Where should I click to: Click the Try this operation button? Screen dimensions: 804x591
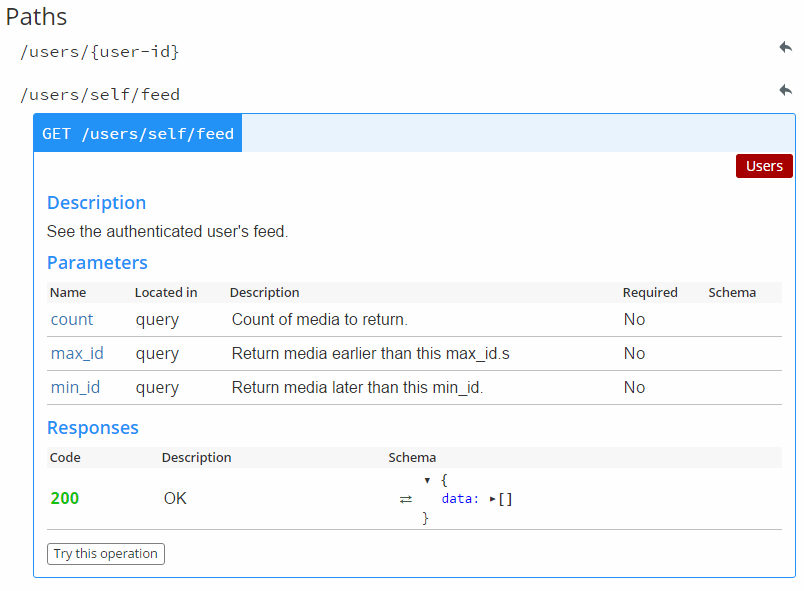click(x=106, y=554)
